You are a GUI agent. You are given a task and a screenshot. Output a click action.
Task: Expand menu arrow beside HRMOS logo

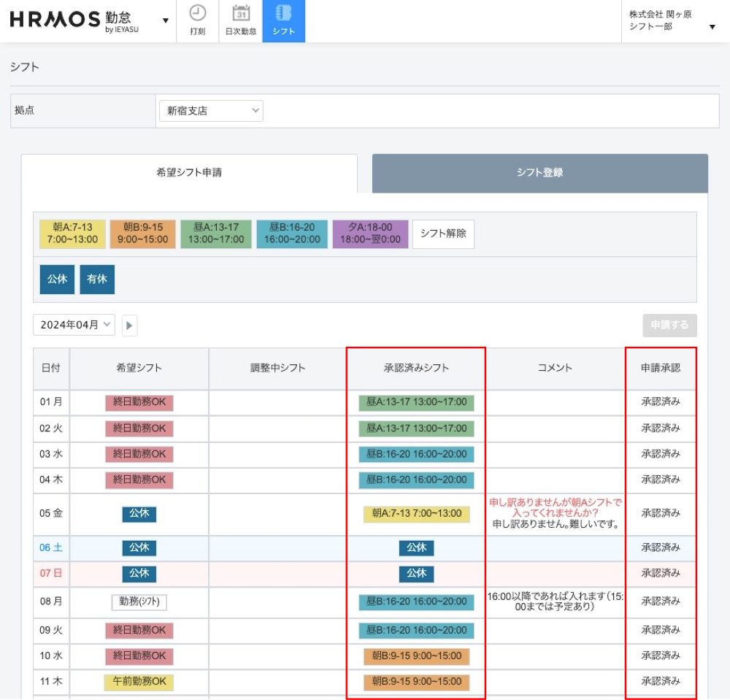(165, 20)
